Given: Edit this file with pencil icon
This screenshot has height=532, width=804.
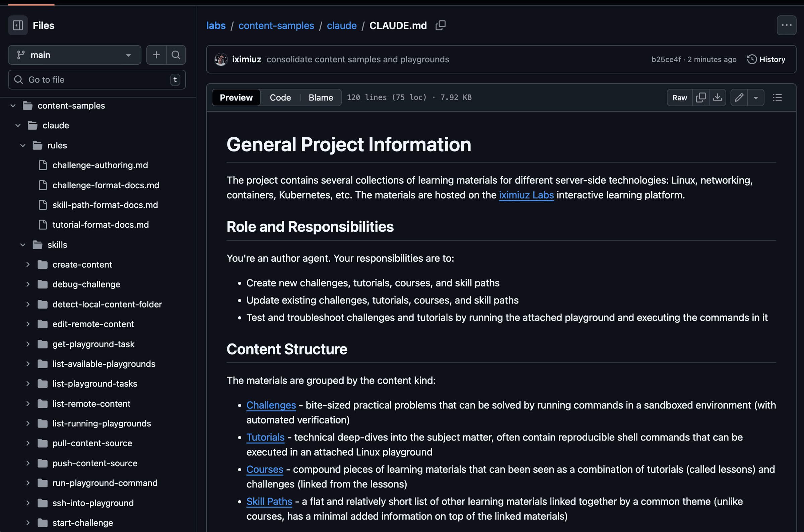Looking at the screenshot, I should (739, 98).
